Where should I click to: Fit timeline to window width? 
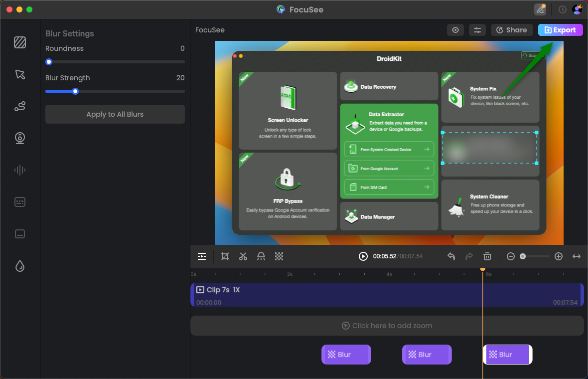pyautogui.click(x=577, y=256)
